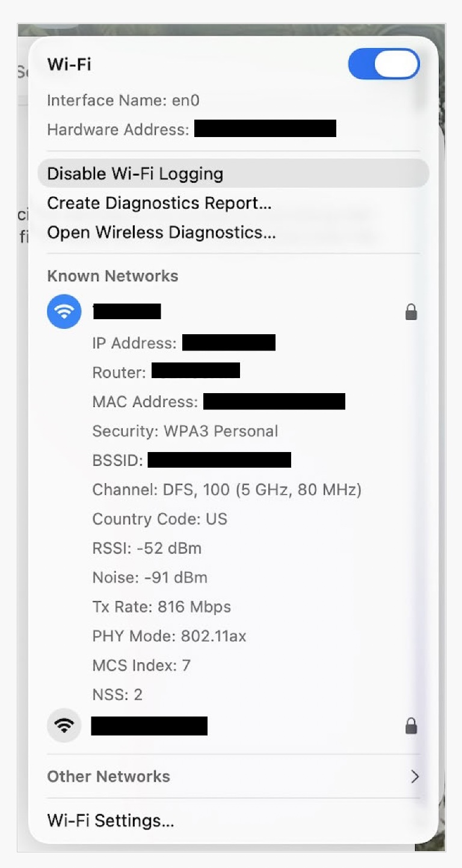462x868 pixels.
Task: Click the Security: WPA3 Personal row
Action: point(185,431)
